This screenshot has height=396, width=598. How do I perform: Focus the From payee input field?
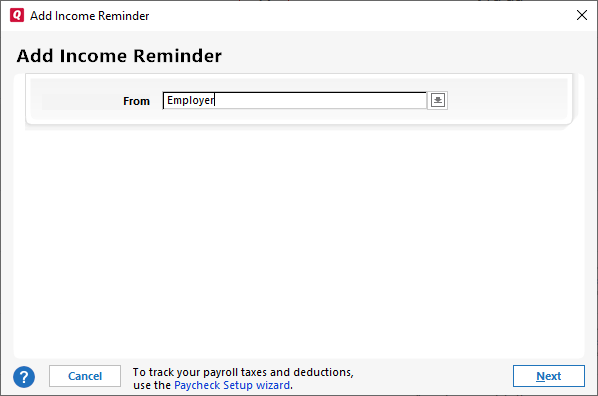click(x=294, y=100)
